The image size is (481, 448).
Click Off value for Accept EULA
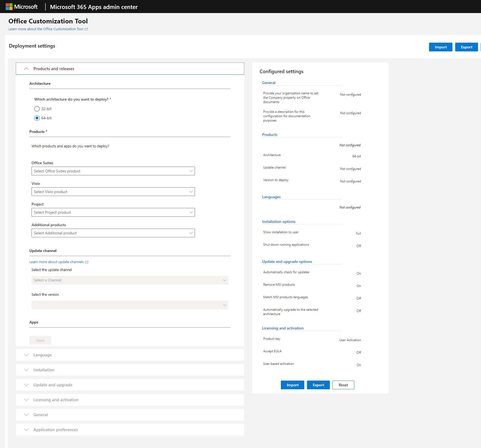click(x=359, y=353)
